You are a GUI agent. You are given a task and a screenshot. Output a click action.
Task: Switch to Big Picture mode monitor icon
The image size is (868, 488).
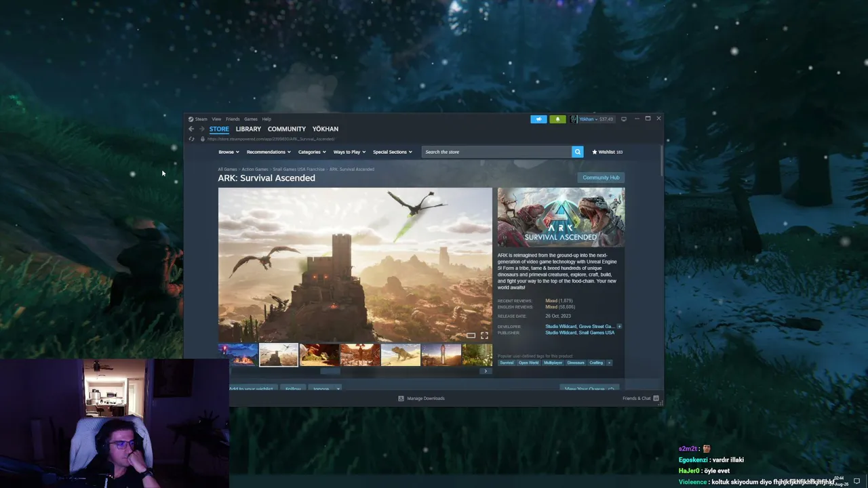pos(624,119)
